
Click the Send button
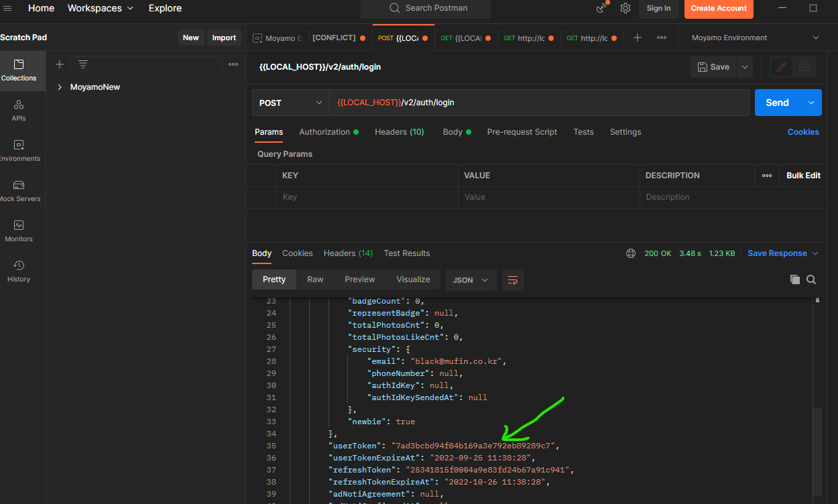coord(778,103)
